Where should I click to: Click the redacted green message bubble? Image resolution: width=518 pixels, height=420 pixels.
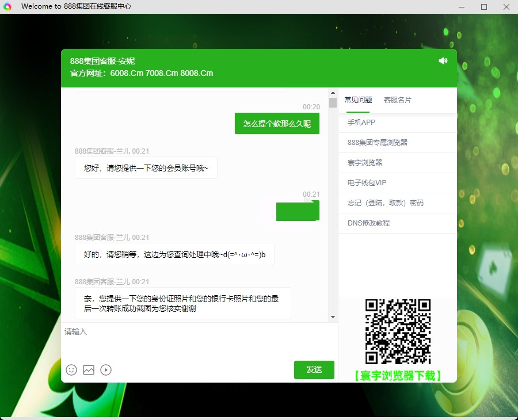point(298,211)
